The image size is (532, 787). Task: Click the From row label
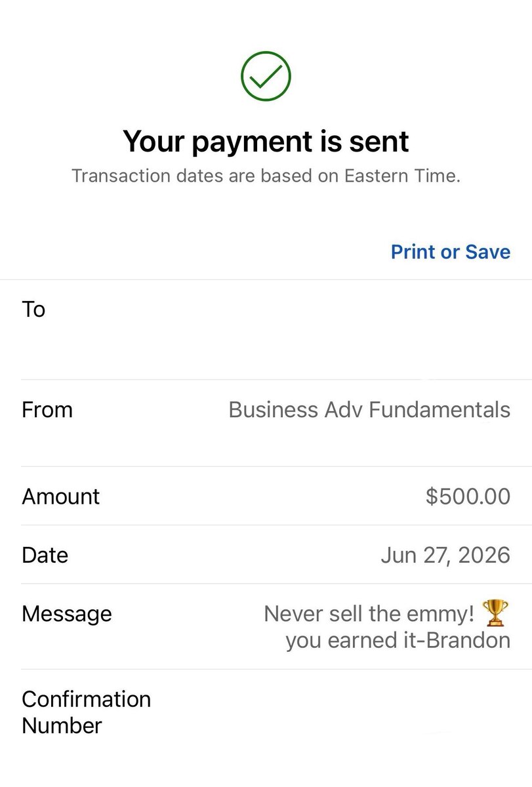coord(47,410)
